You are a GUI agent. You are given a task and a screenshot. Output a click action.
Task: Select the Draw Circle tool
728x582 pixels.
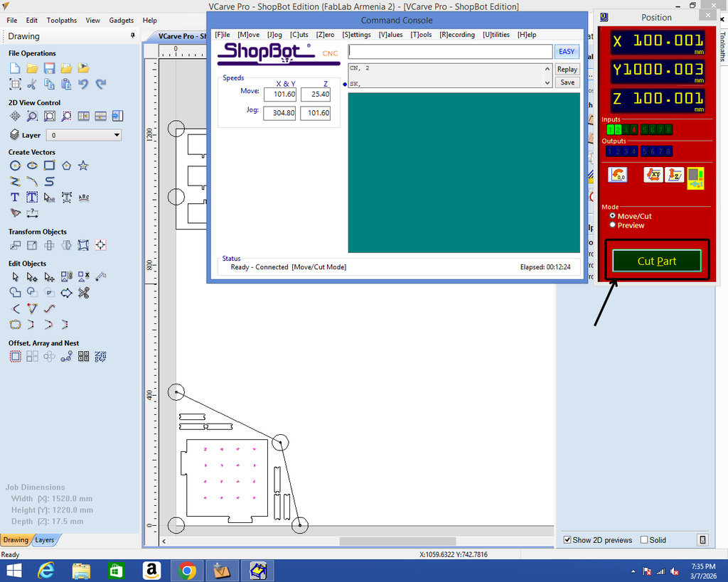click(15, 166)
